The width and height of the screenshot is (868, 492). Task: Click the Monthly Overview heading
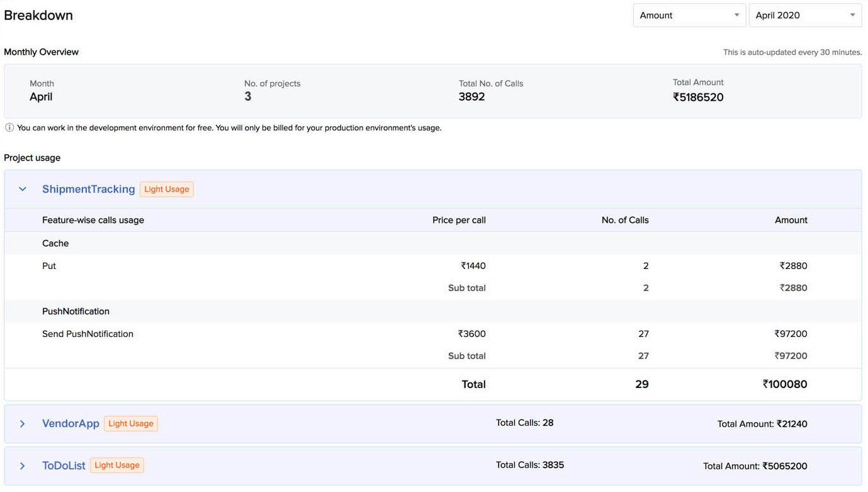[41, 52]
